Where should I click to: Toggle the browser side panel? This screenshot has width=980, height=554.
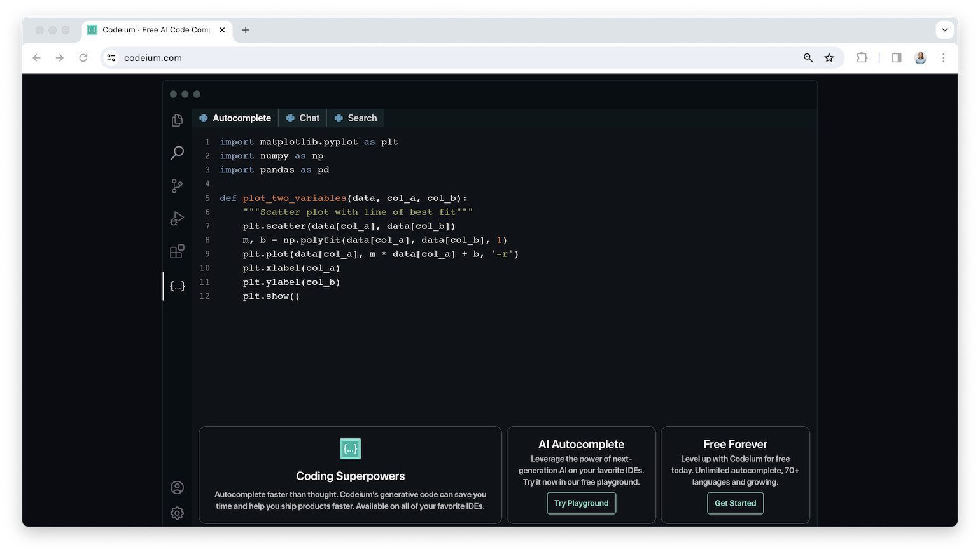point(896,57)
